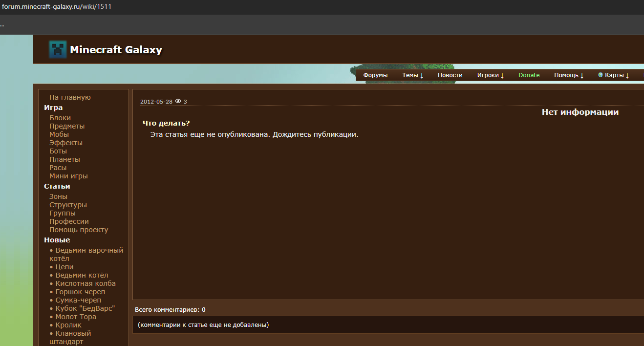Click the Эта статья еще не опубликована text
Screen dimensions: 644x346
coord(254,134)
